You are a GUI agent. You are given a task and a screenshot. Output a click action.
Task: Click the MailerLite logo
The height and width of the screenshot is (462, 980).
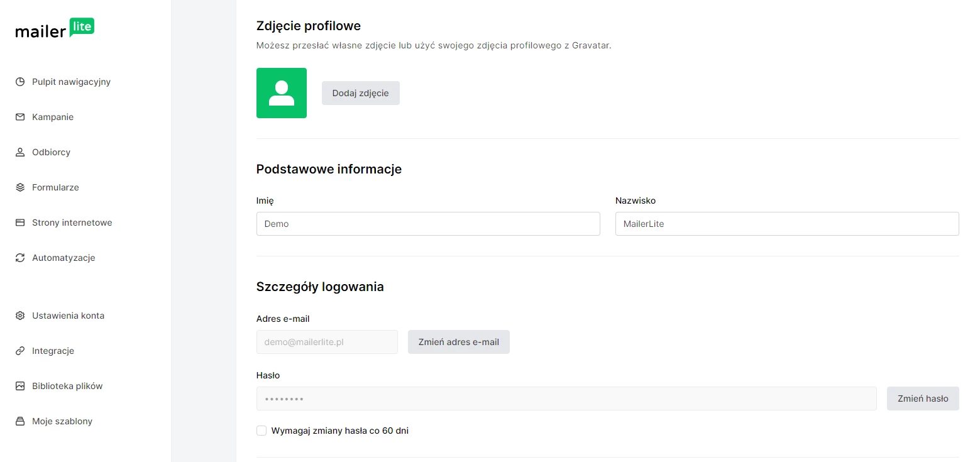click(55, 29)
